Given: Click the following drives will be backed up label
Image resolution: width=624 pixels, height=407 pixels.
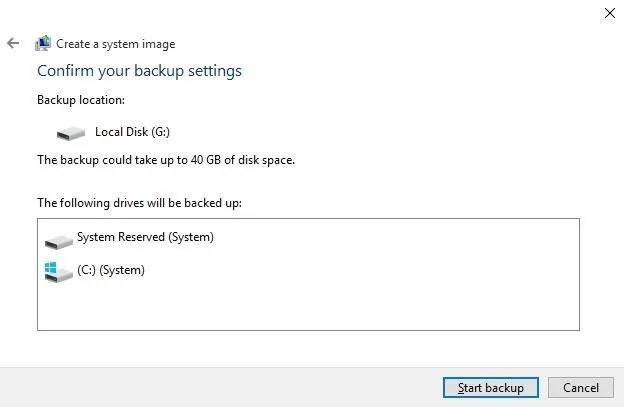Looking at the screenshot, I should pos(139,202).
